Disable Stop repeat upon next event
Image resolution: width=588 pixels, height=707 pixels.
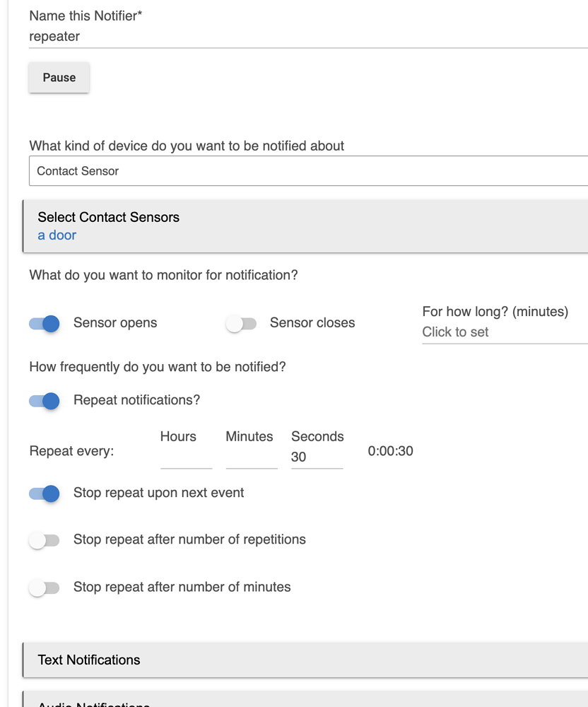44,494
